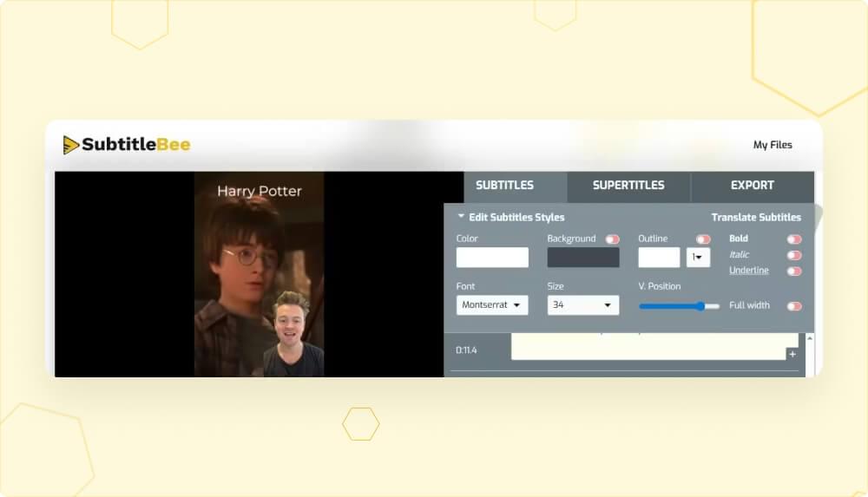868x497 pixels.
Task: Turn on Bold text toggle
Action: [x=793, y=239]
